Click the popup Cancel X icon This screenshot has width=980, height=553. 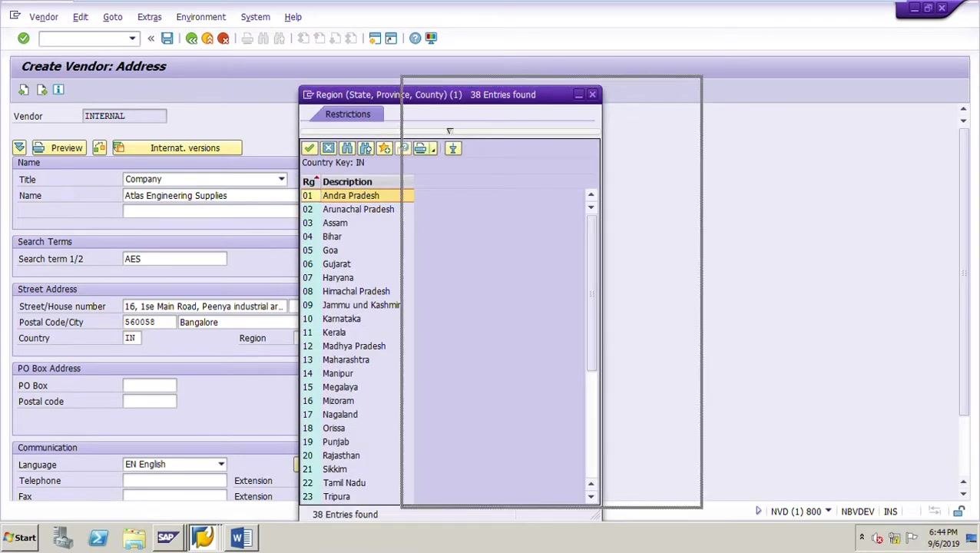pyautogui.click(x=328, y=148)
